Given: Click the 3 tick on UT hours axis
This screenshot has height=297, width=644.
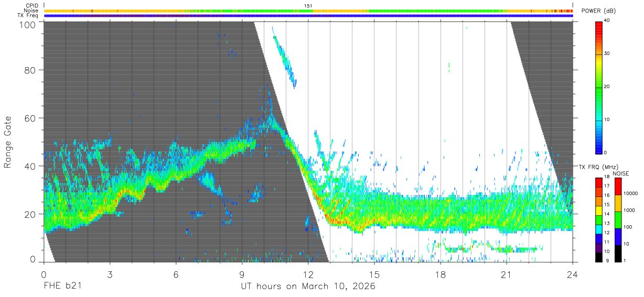Looking at the screenshot, I should tap(110, 274).
